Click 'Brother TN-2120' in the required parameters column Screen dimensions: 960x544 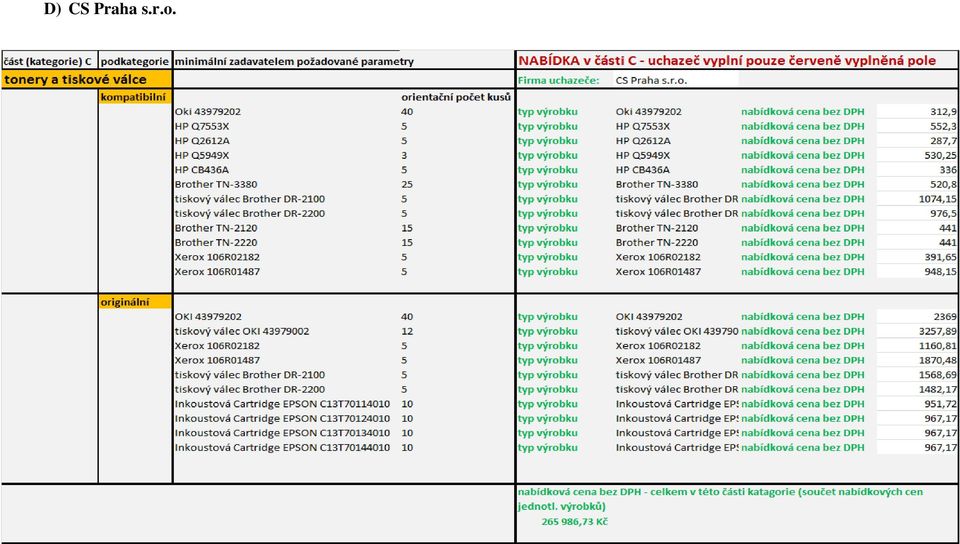point(216,228)
